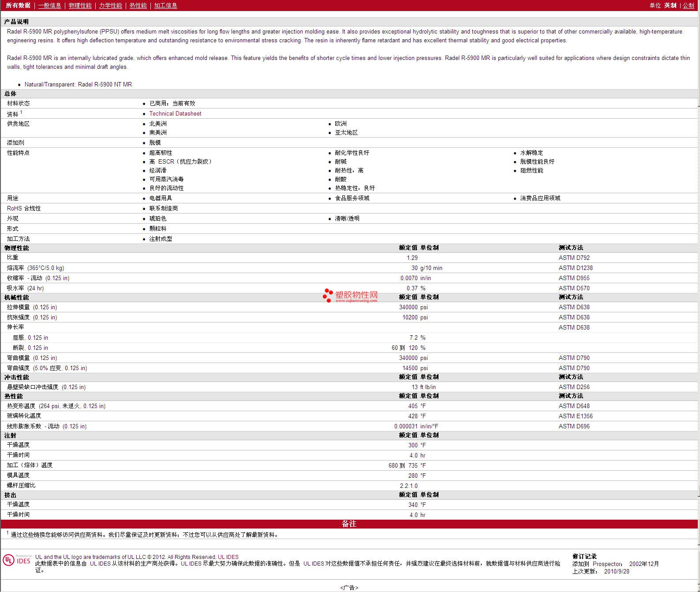Click the ASTM D792 test method entry
The image size is (700, 592).
pos(574,258)
